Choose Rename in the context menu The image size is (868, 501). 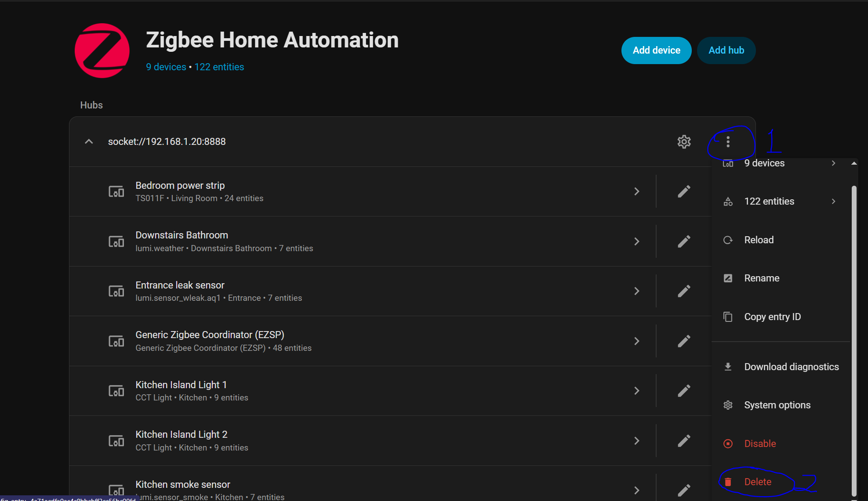pyautogui.click(x=761, y=278)
